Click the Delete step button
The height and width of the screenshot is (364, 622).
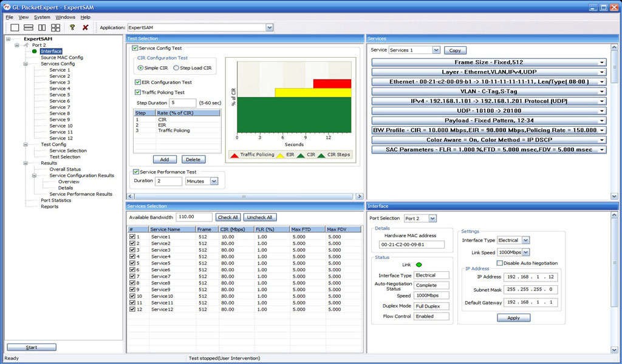pyautogui.click(x=193, y=159)
